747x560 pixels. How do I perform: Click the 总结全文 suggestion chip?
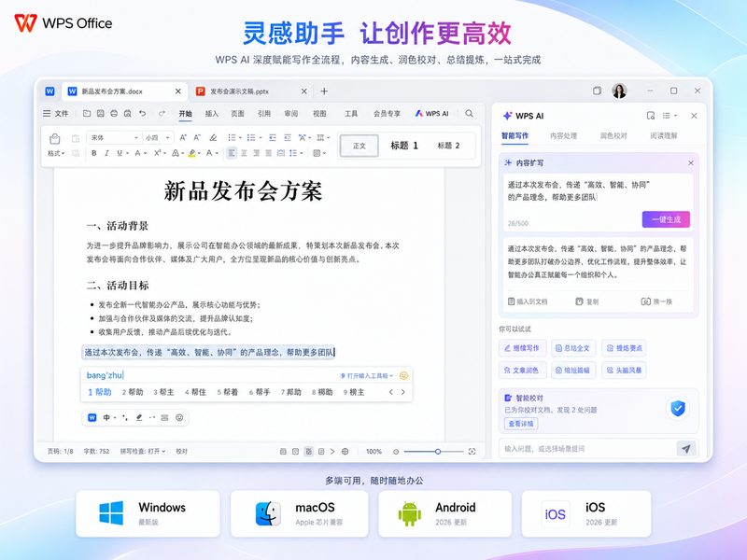pos(572,348)
